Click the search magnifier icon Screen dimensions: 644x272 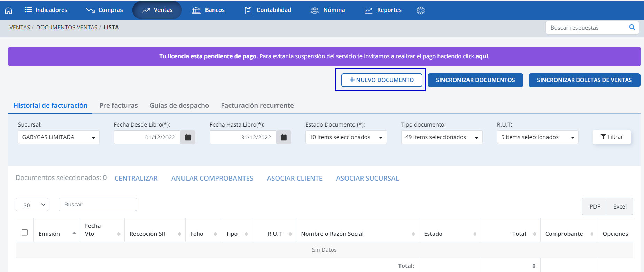632,27
